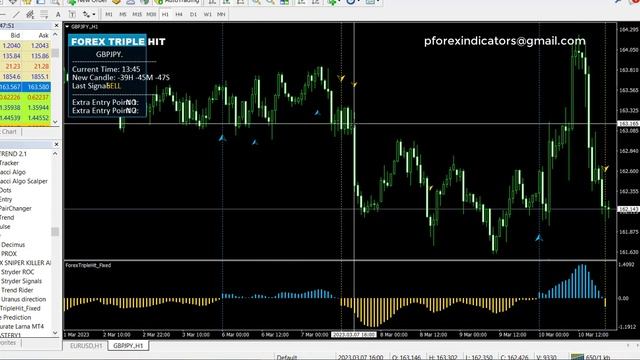Click the Bid column header
The width and height of the screenshot is (640, 360).
pos(15,36)
